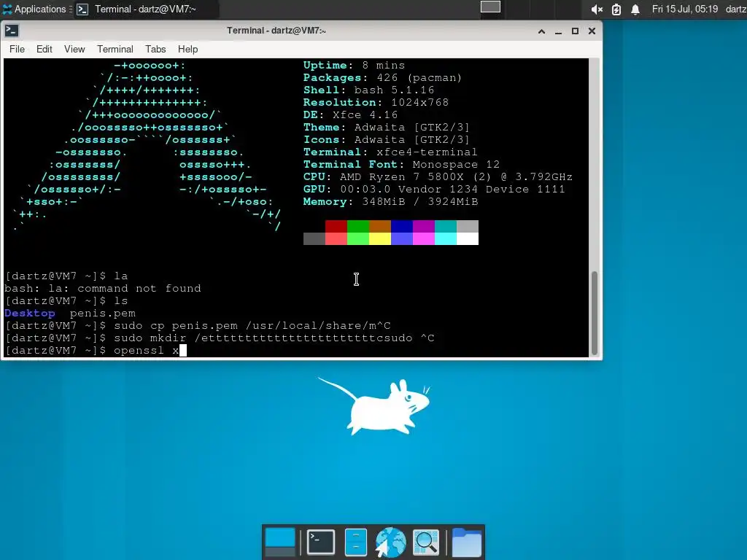Close the Terminal window
This screenshot has height=560, width=747.
(x=592, y=31)
